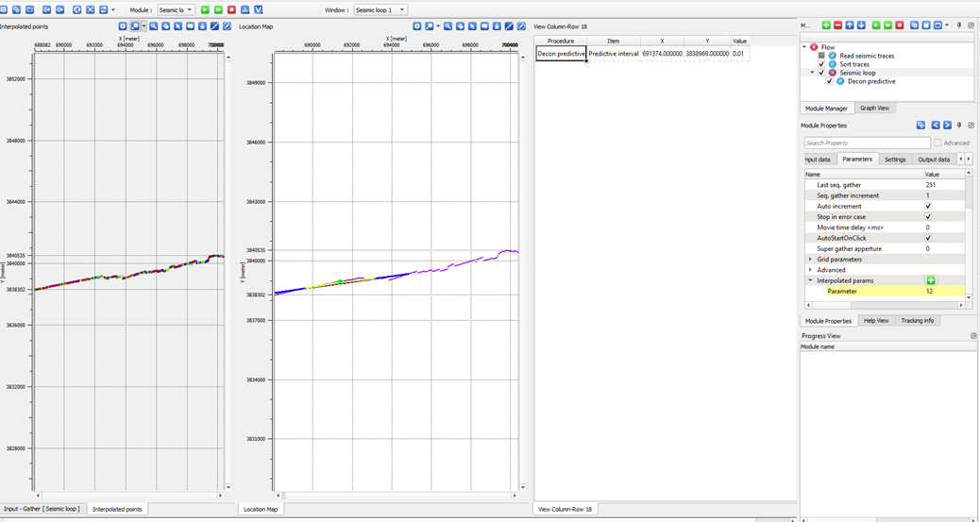This screenshot has height=522, width=980.
Task: Click the tag icon in Module Properties header
Action: click(921, 125)
